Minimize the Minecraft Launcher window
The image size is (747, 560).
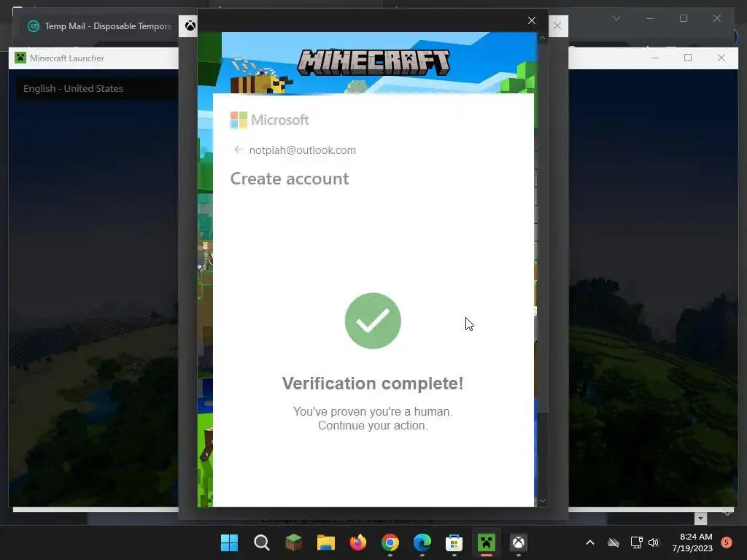(x=655, y=58)
